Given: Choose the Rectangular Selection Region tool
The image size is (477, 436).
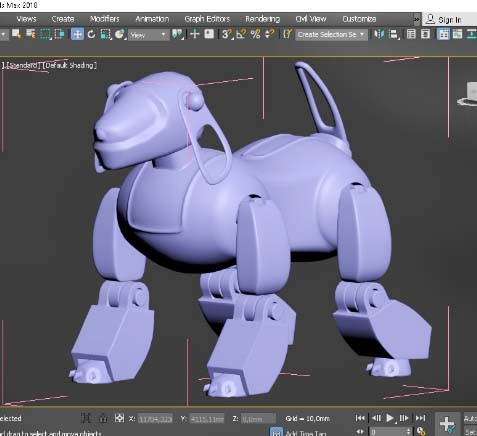Looking at the screenshot, I should [45, 34].
